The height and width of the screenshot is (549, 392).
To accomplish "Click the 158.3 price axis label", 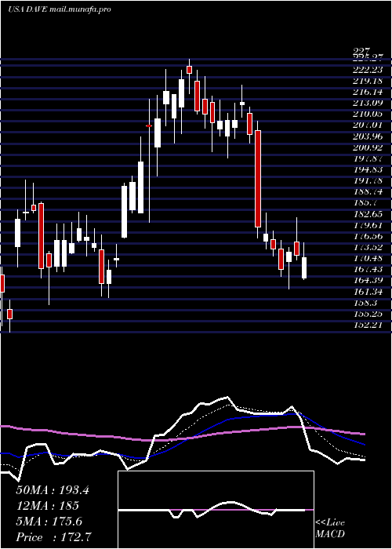I will click(x=365, y=303).
